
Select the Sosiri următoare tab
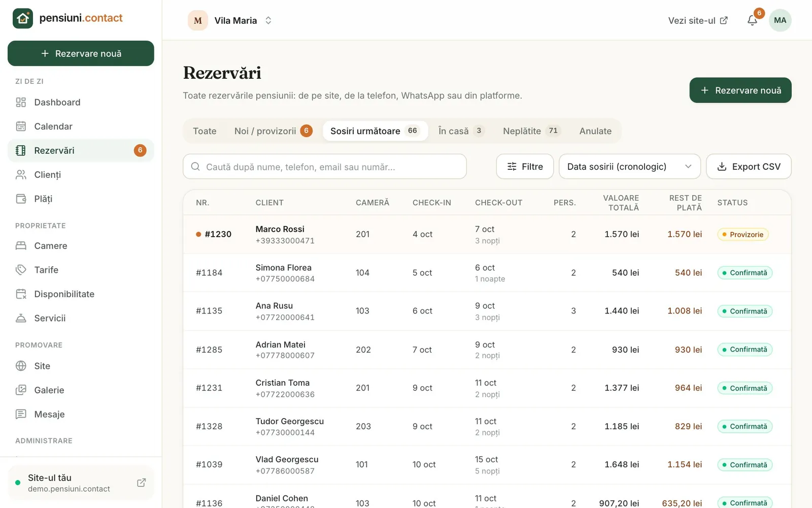click(375, 131)
